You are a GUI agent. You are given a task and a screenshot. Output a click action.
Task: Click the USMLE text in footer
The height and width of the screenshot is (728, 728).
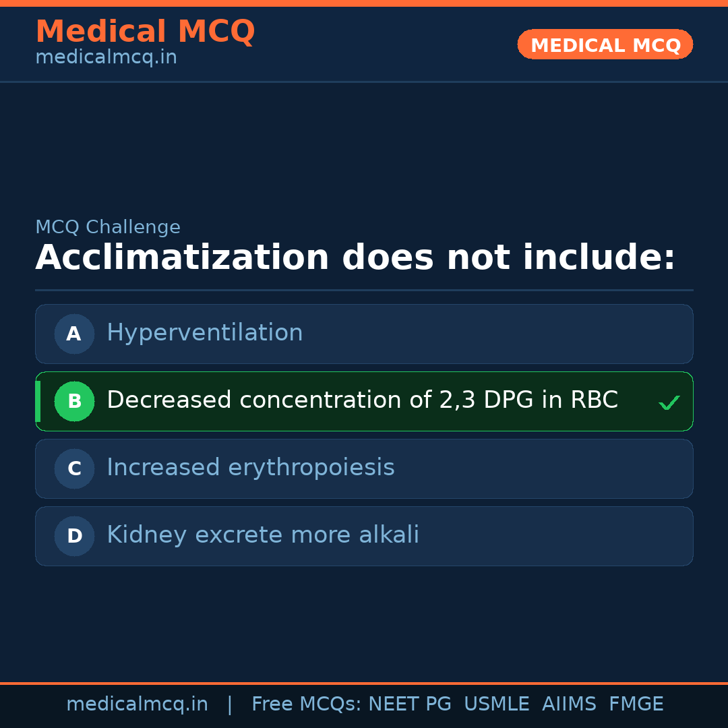[x=496, y=704]
